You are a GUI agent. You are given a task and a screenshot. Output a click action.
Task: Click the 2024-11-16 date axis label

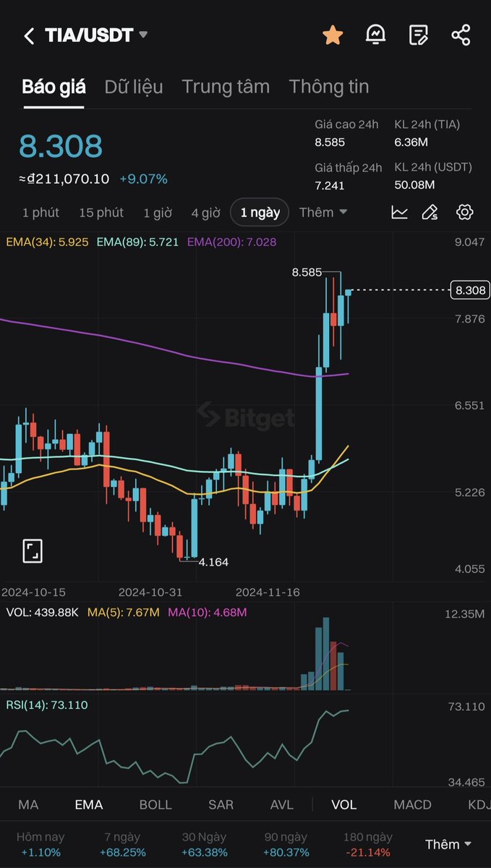(268, 592)
